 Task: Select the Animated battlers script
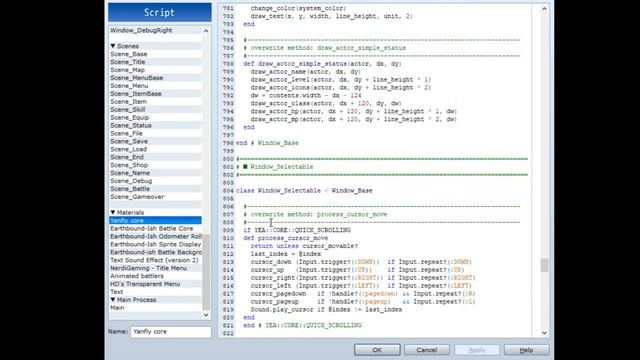pos(156,276)
